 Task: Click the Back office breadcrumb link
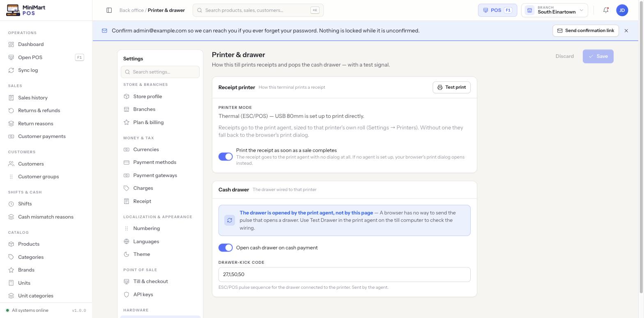click(131, 10)
